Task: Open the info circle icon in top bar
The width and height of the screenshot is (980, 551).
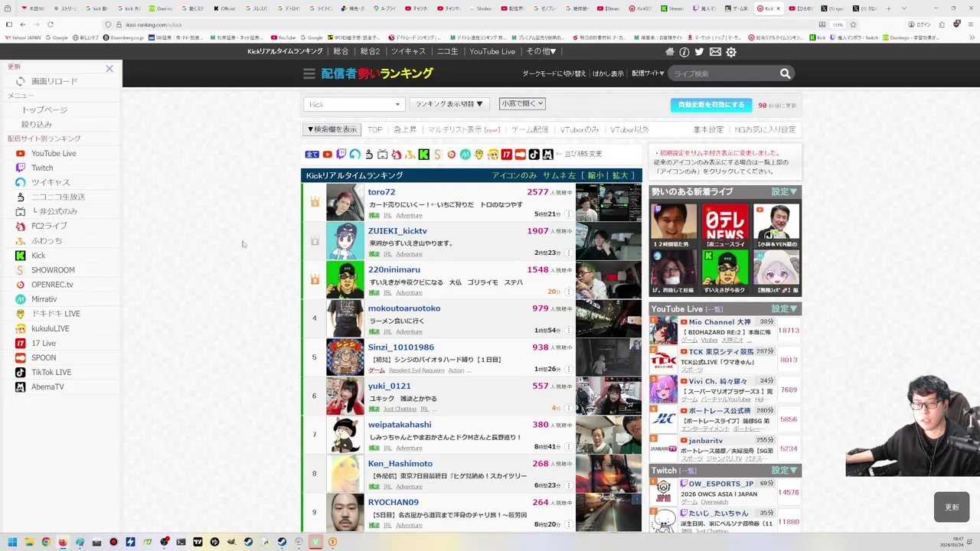Action: click(684, 52)
